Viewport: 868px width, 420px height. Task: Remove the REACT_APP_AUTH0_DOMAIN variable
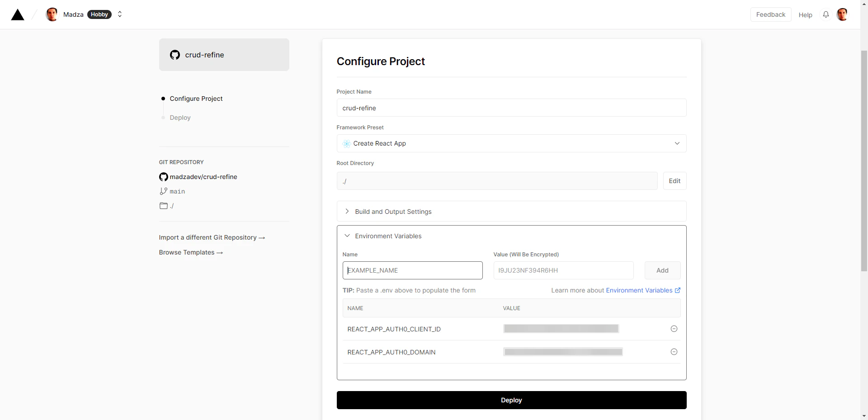click(x=674, y=352)
